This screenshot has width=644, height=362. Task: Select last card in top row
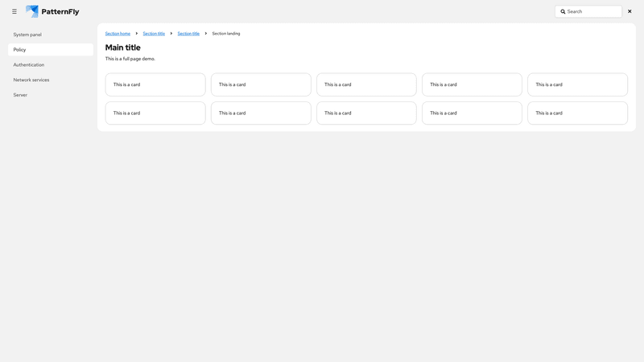point(577,84)
